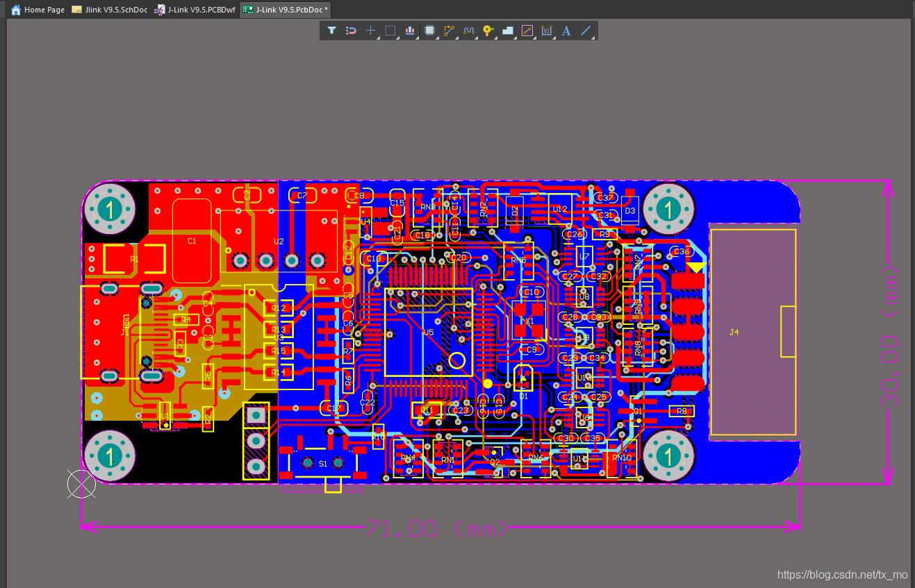Image resolution: width=915 pixels, height=588 pixels.
Task: Open the Jlink V9.5.SchDoc tab
Action: pos(110,10)
